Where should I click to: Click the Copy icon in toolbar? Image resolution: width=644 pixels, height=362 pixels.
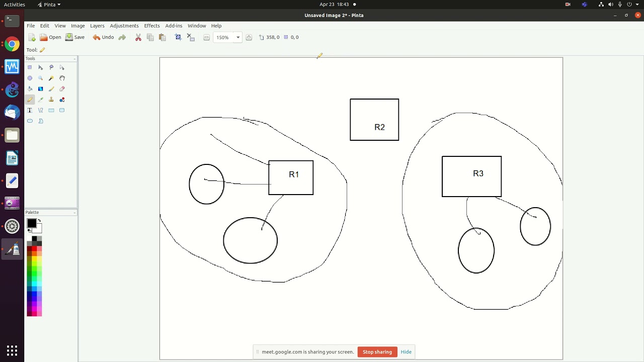[150, 37]
